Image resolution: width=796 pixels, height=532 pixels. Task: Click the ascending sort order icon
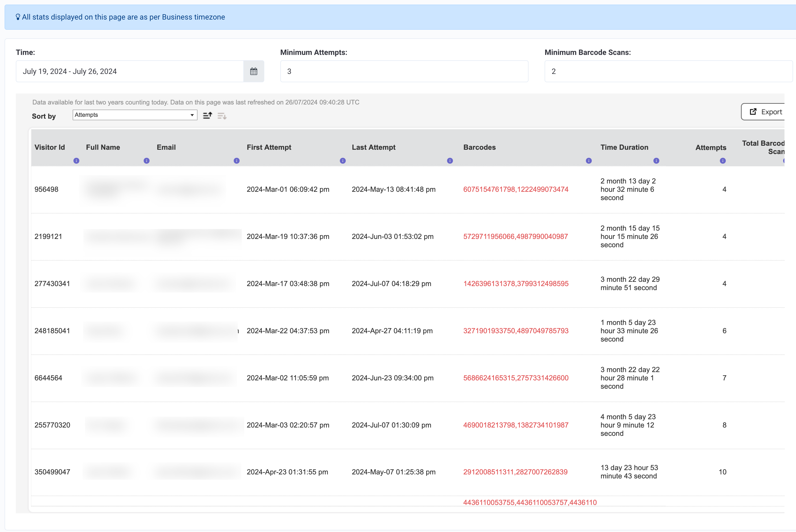207,116
